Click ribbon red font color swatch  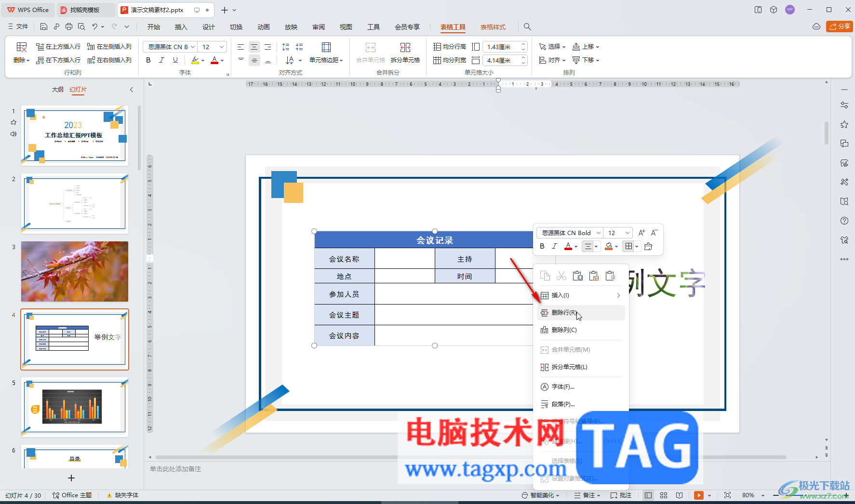pyautogui.click(x=214, y=60)
